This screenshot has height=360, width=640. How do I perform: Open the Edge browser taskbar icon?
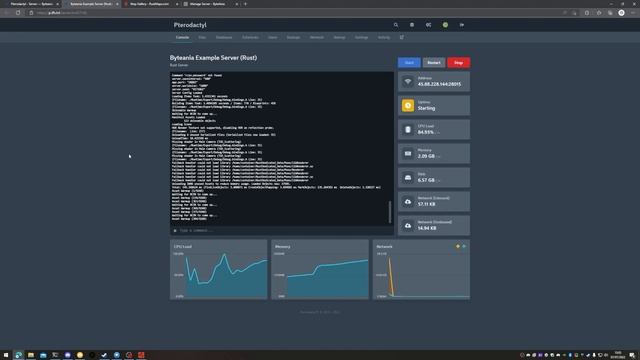click(18, 355)
